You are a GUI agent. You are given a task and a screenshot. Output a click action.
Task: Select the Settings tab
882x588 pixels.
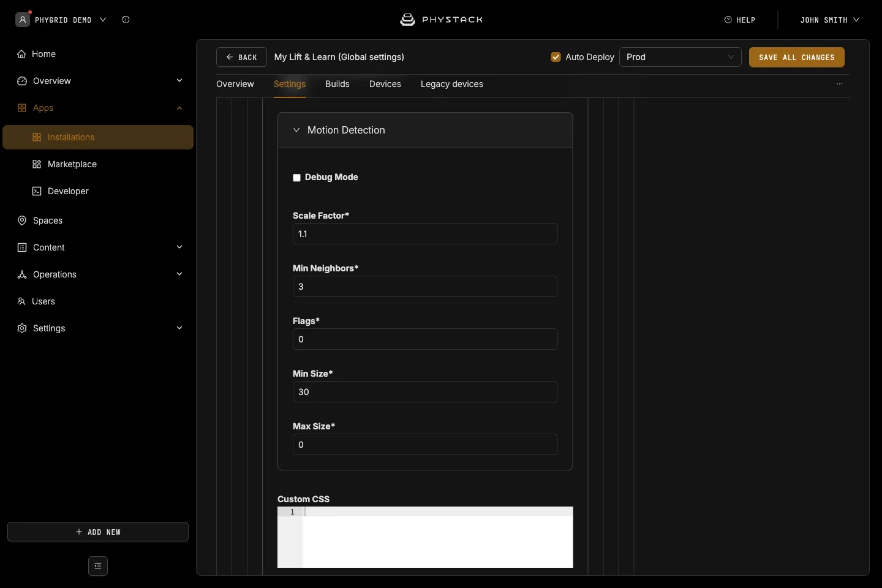tap(290, 84)
